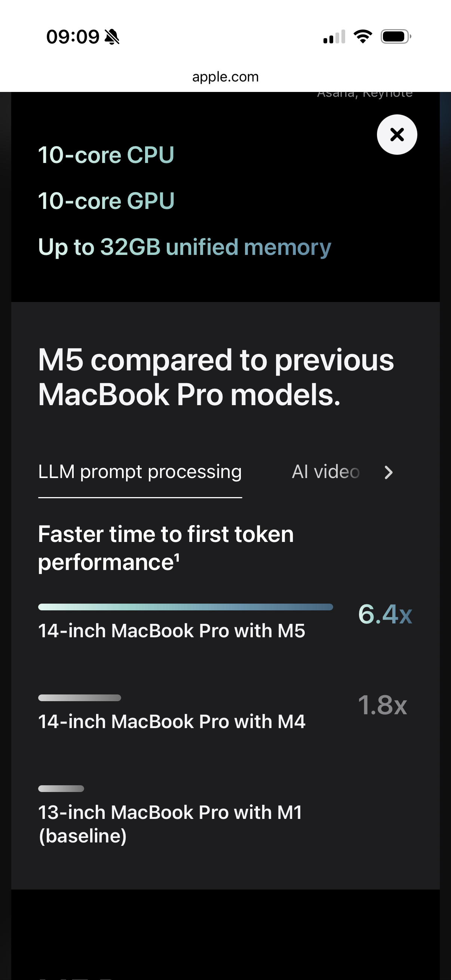Image resolution: width=451 pixels, height=980 pixels.
Task: Tap the cellular signal bars icon
Action: [334, 37]
